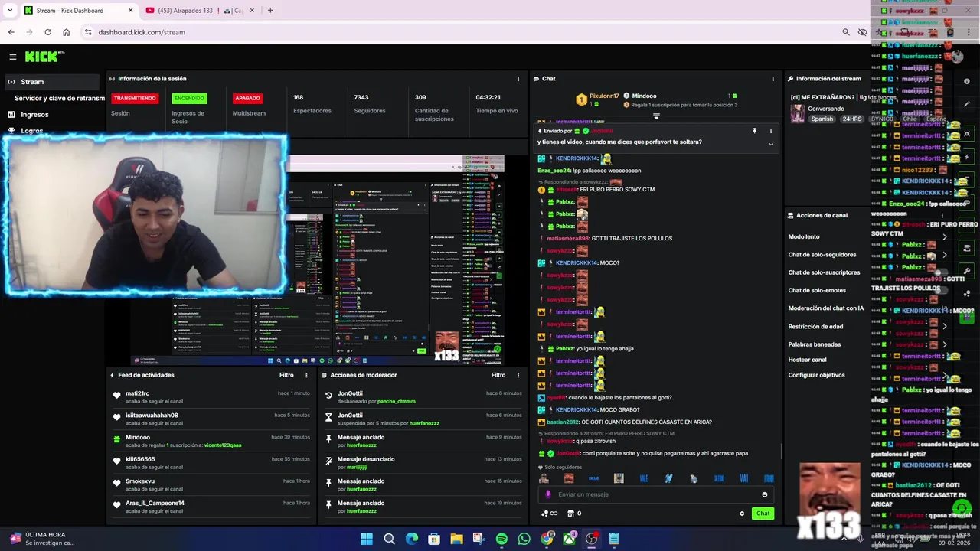The image size is (980, 551).
Task: Open the Stream sidebar item
Action: (x=51, y=82)
